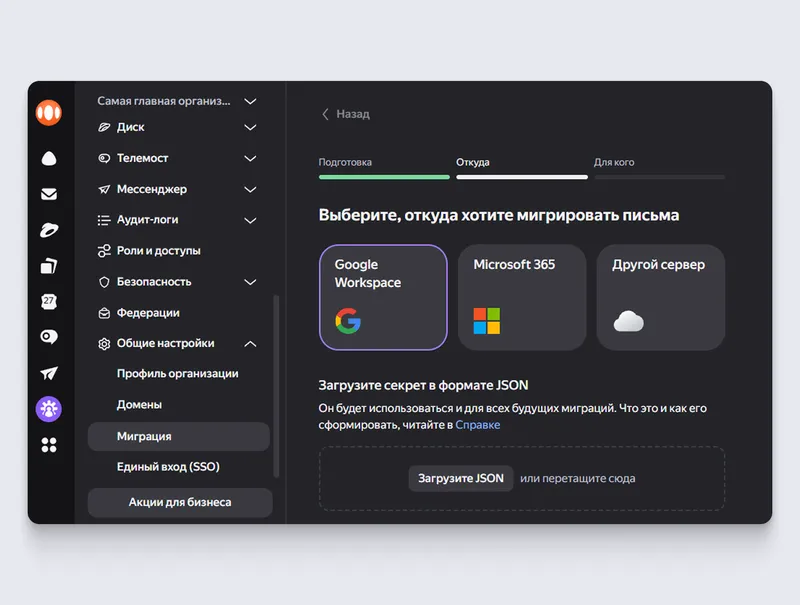Screen dimensions: 800x605
Task: Click the sidebar vertical scrollbar
Action: point(276,386)
